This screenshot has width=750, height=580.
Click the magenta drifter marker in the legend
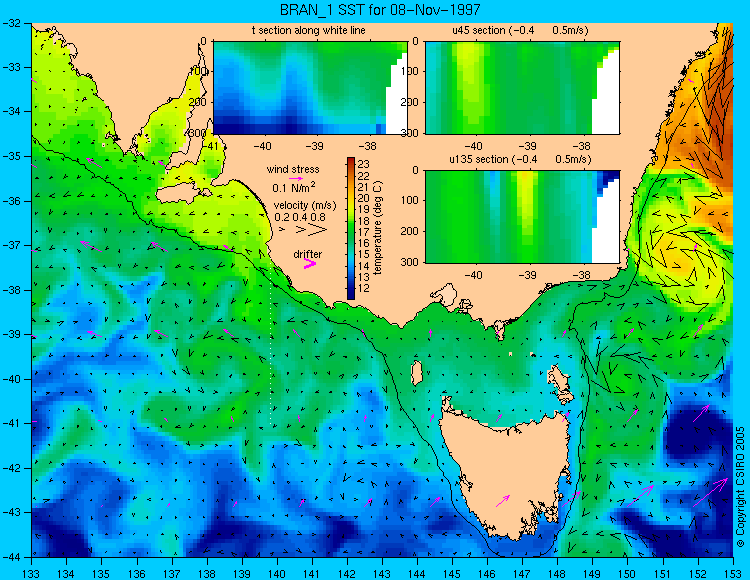[310, 263]
